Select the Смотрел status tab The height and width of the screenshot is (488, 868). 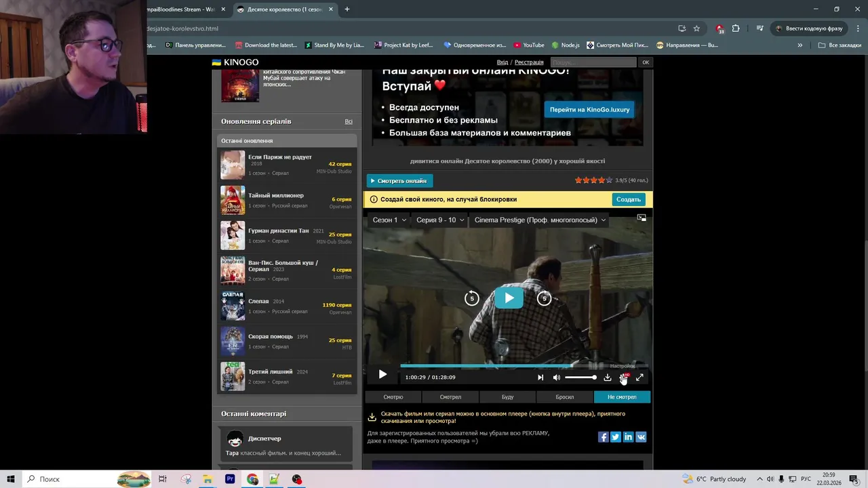pos(450,397)
